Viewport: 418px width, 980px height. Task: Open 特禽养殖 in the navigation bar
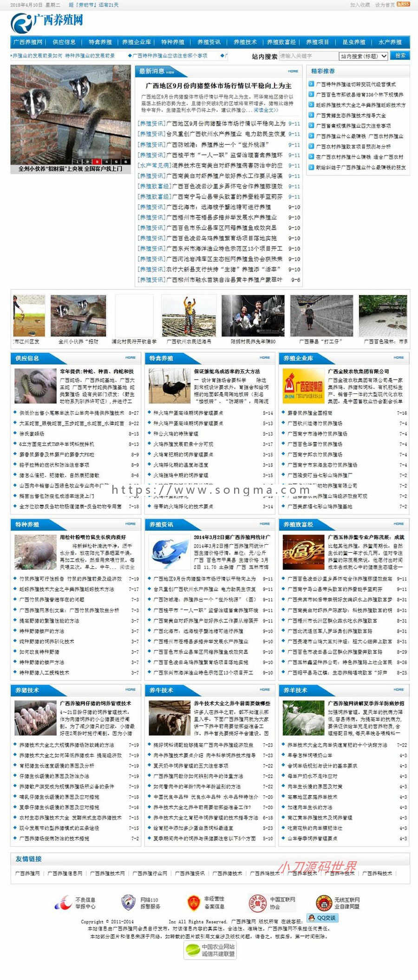tap(100, 42)
